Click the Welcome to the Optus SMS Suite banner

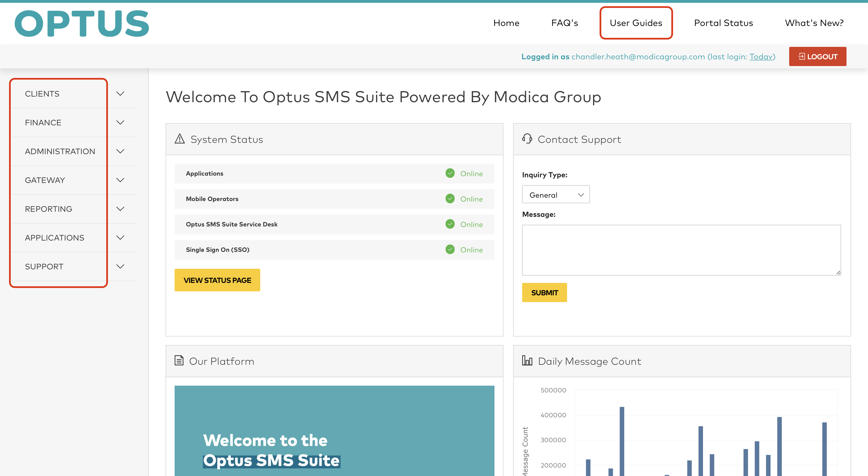(334, 431)
